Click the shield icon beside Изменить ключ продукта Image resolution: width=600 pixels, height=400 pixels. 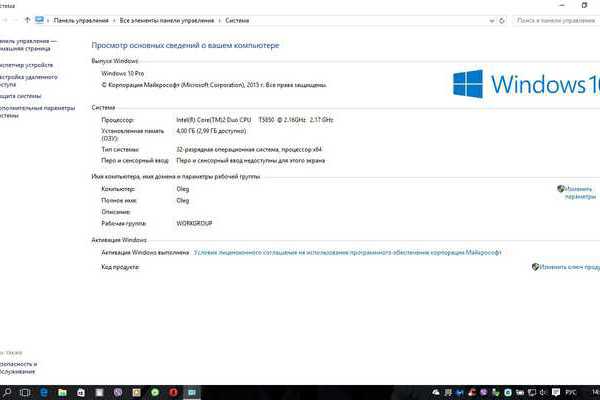pos(535,267)
